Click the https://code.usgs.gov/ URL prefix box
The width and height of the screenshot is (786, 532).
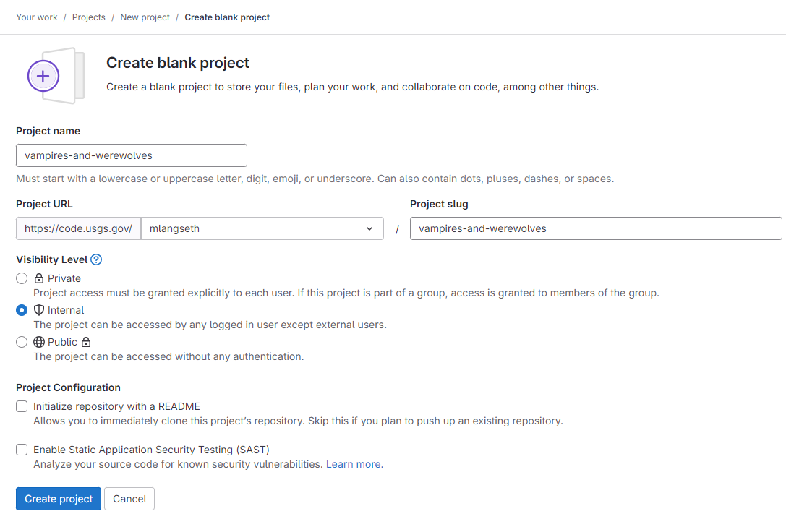(78, 228)
